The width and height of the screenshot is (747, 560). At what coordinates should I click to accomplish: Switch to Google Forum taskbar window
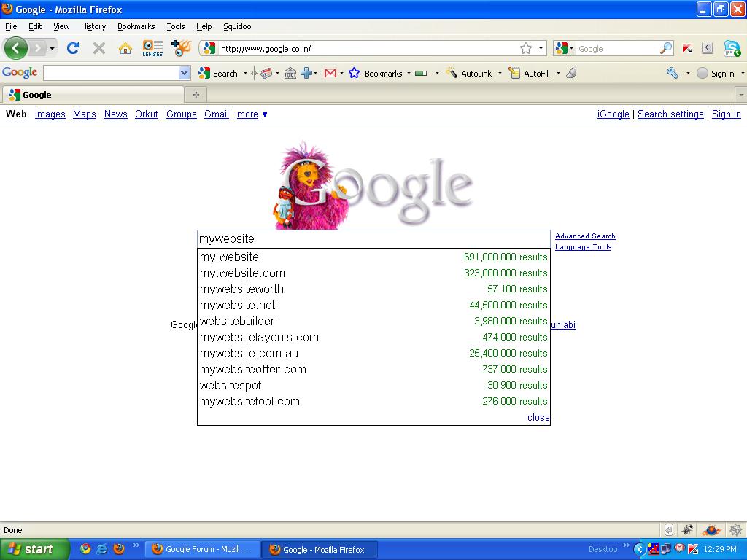tap(203, 549)
